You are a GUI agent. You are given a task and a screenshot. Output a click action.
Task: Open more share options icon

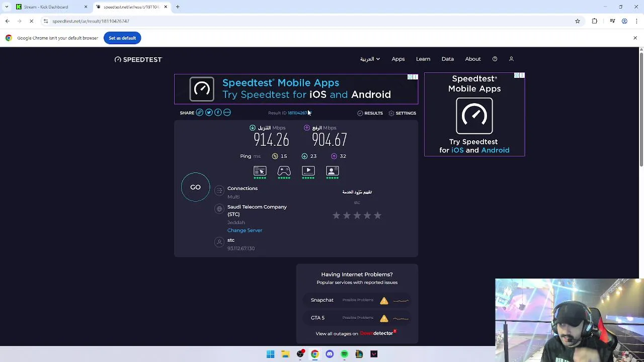(x=227, y=113)
